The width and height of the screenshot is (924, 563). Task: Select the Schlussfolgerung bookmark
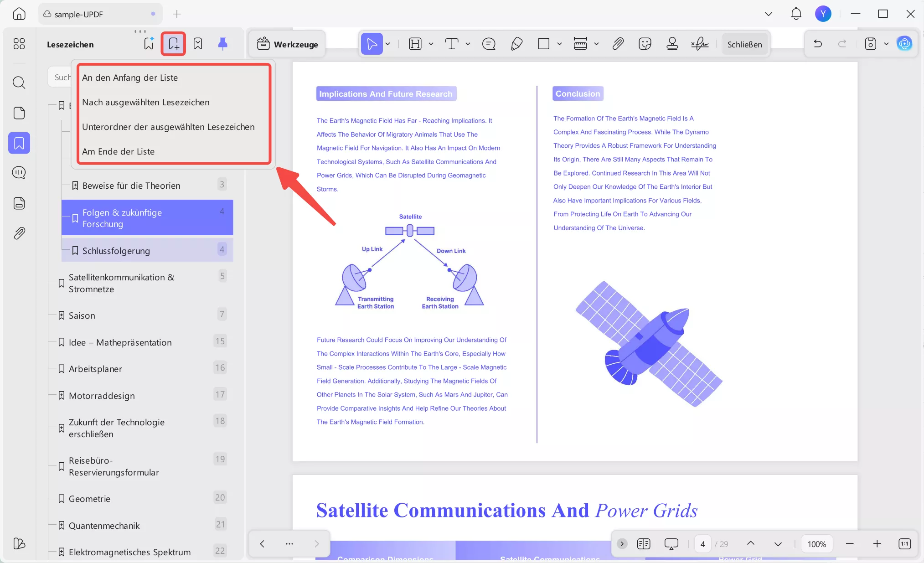116,251
